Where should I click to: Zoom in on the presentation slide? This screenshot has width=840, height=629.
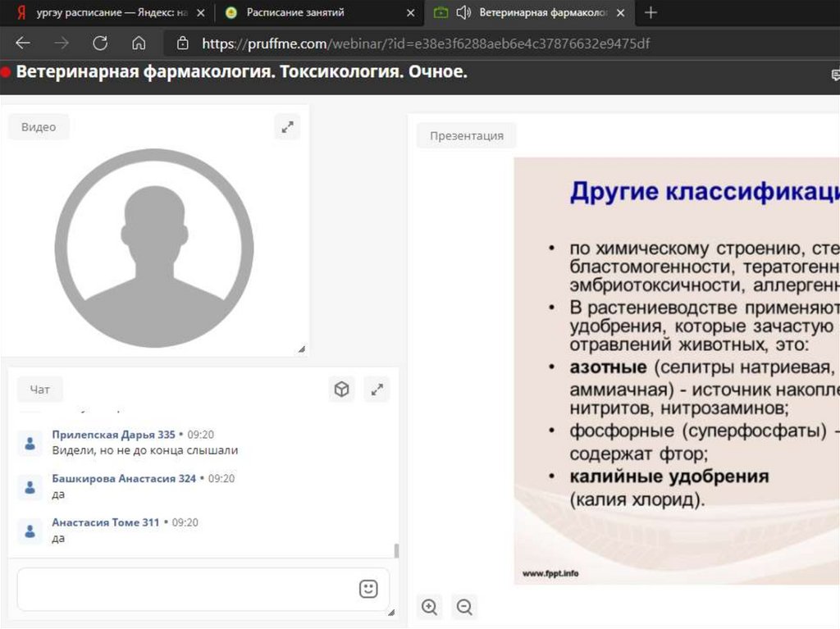[429, 607]
